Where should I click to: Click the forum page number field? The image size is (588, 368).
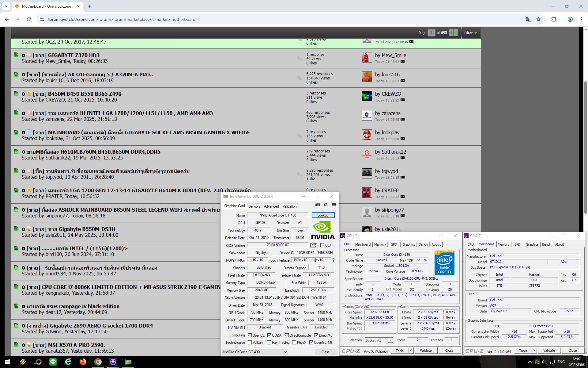click(431, 33)
